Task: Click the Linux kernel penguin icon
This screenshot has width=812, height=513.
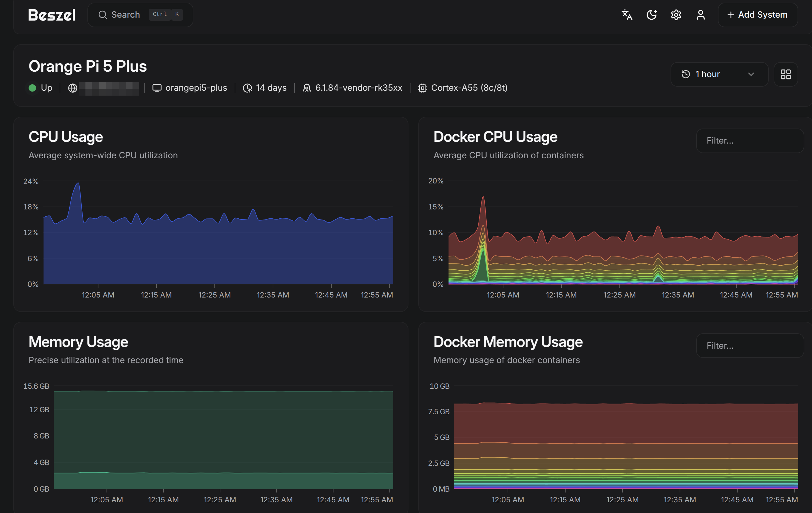Action: click(x=307, y=88)
